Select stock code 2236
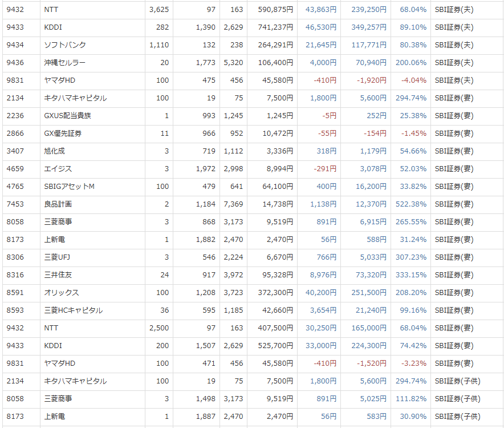Viewport: 504px width, 428px height. tap(15, 116)
